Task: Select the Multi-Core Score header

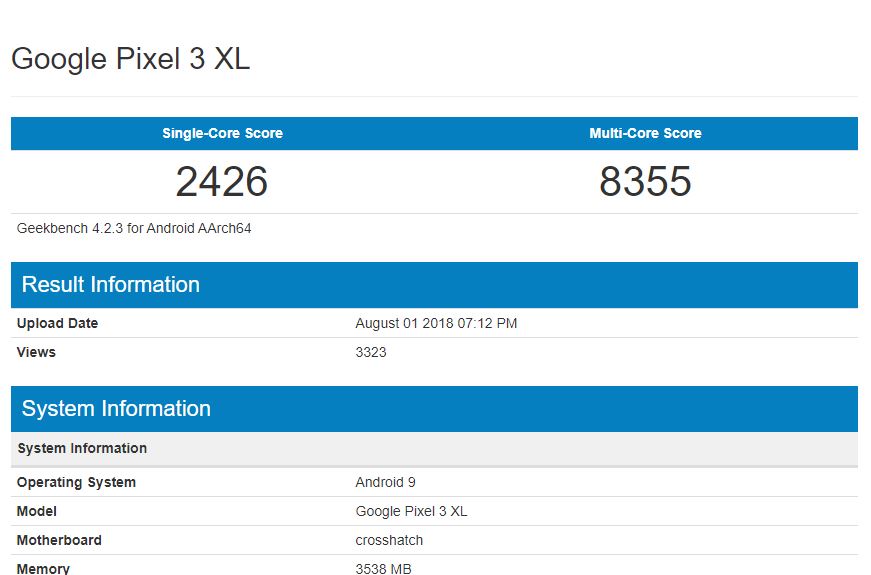Action: [645, 133]
